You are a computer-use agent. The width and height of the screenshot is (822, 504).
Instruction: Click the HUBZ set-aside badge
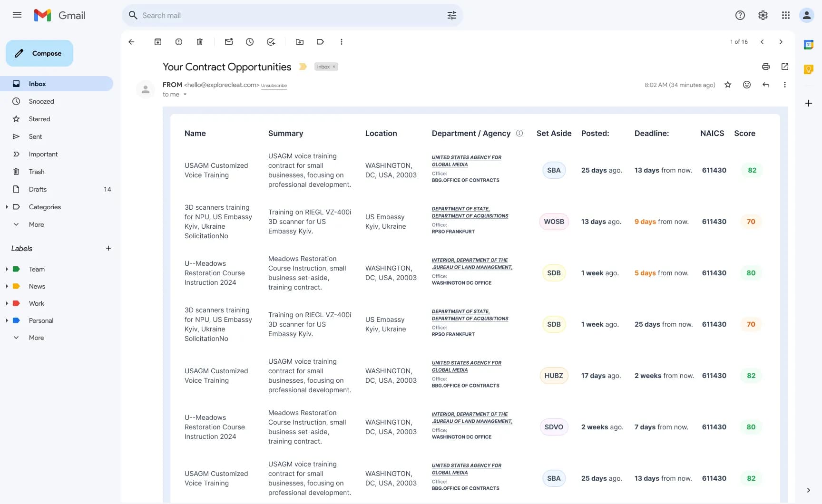[x=554, y=376]
